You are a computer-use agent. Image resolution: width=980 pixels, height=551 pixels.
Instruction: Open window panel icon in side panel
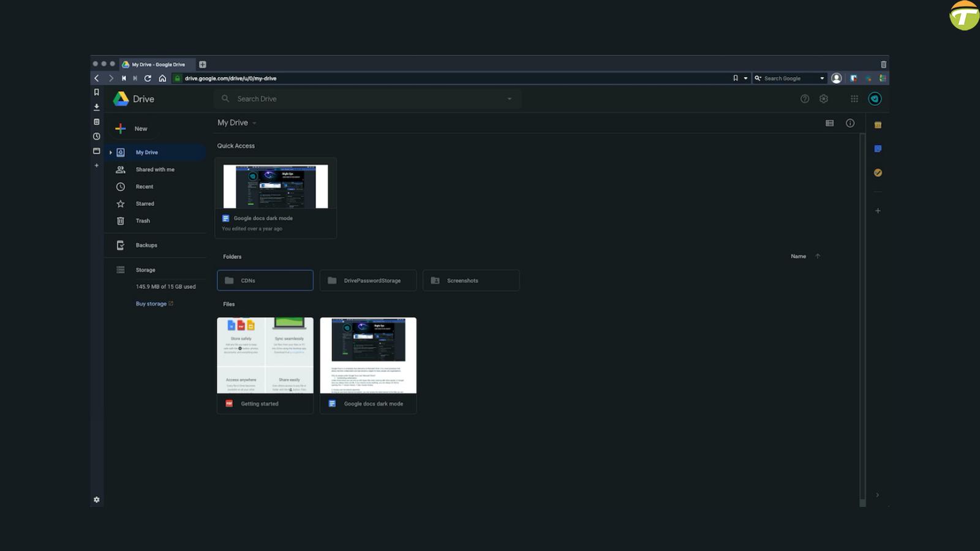pyautogui.click(x=96, y=151)
